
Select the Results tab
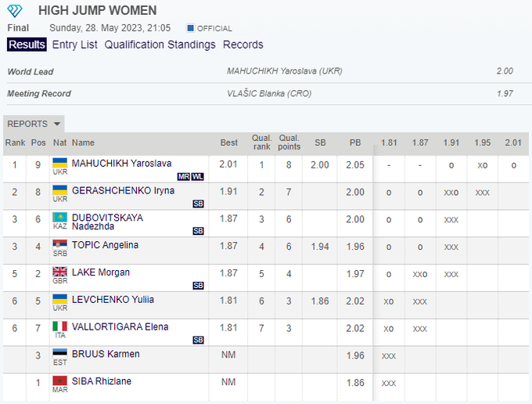tap(27, 45)
